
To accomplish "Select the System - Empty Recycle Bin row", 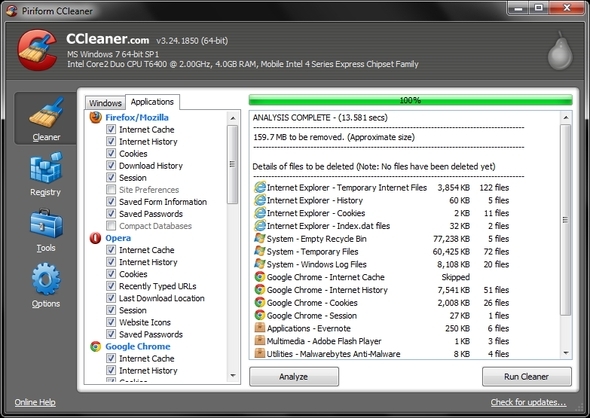I will [382, 239].
